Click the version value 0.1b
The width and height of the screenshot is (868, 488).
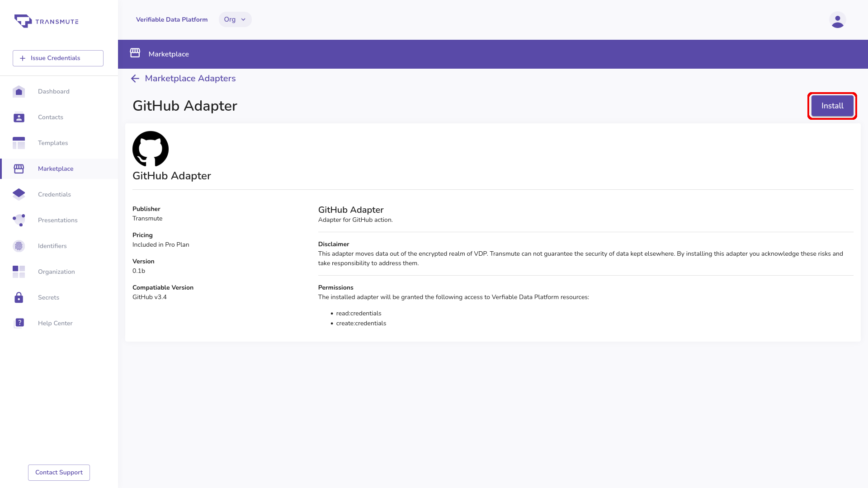click(139, 271)
